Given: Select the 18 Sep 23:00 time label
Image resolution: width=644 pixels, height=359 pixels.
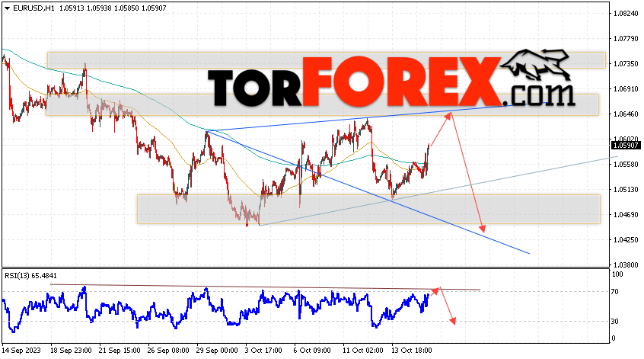Looking at the screenshot, I should pos(71,351).
